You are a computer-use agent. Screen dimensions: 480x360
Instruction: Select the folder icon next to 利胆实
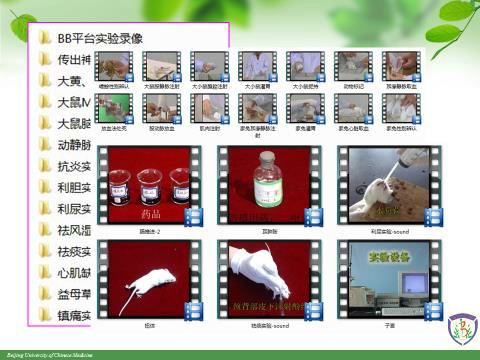click(45, 187)
